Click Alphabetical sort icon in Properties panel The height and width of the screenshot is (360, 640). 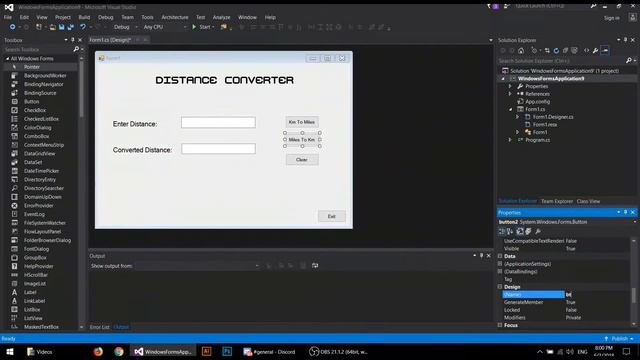click(510, 231)
